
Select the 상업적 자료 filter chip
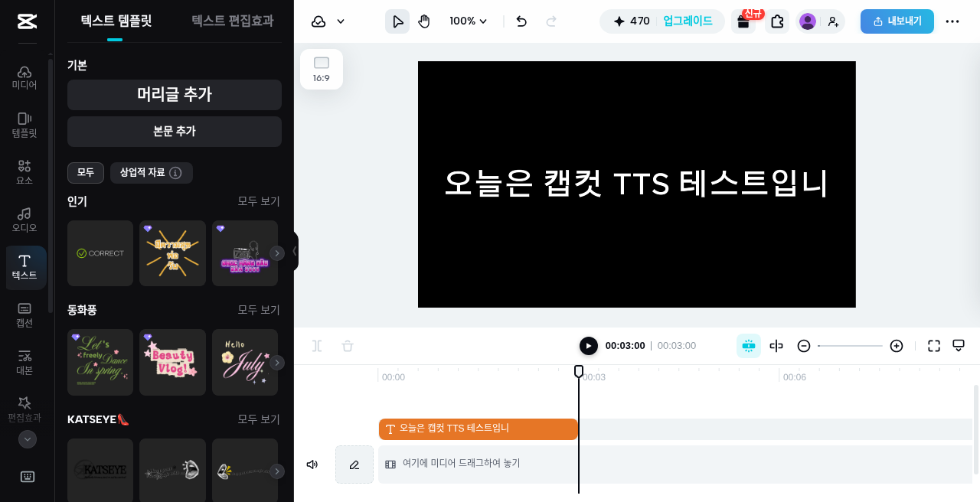click(x=152, y=173)
